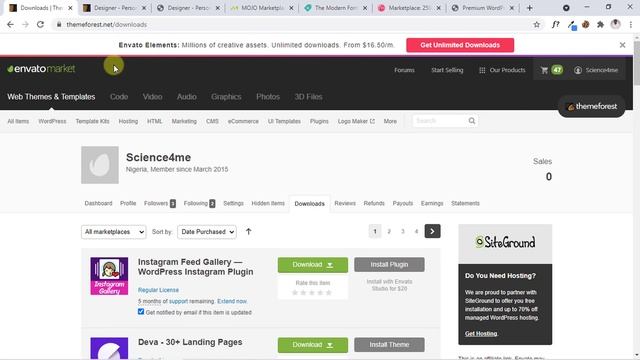Open the Refunds tab
The image size is (640, 360).
tap(374, 203)
